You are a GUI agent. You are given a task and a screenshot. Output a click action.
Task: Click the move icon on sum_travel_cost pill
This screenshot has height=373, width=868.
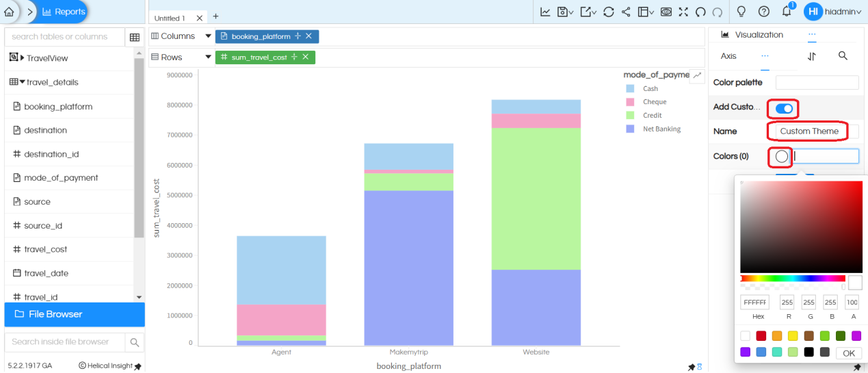click(294, 57)
